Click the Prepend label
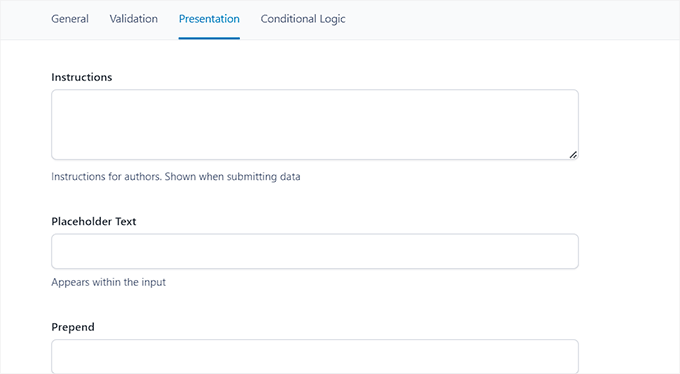Screen dimensions: 680x374 pyautogui.click(x=73, y=327)
